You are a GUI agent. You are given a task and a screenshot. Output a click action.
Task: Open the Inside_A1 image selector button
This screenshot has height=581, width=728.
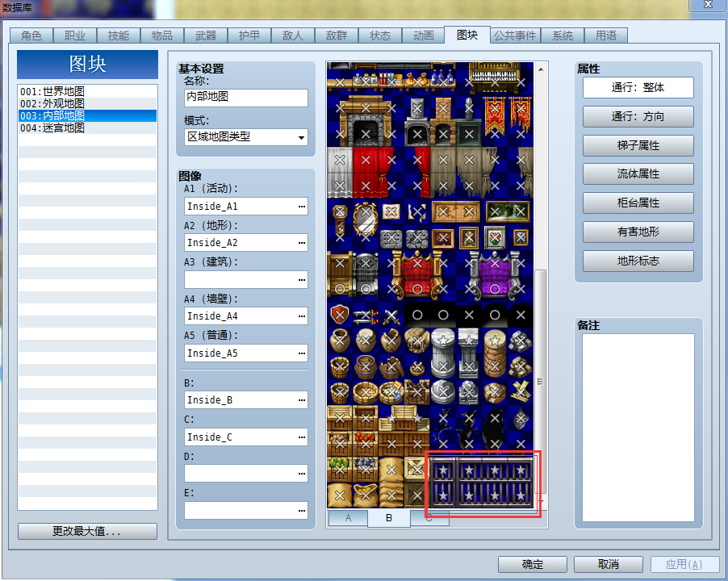(302, 207)
